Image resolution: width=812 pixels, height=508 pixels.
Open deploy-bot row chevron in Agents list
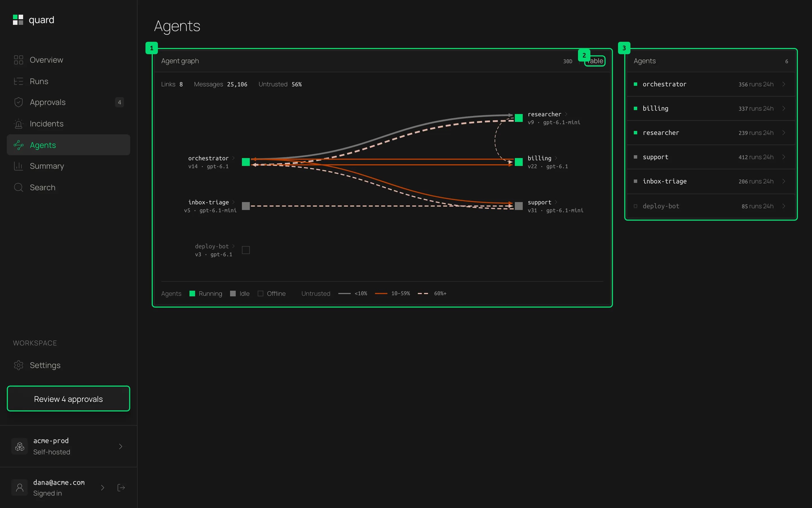[784, 206]
